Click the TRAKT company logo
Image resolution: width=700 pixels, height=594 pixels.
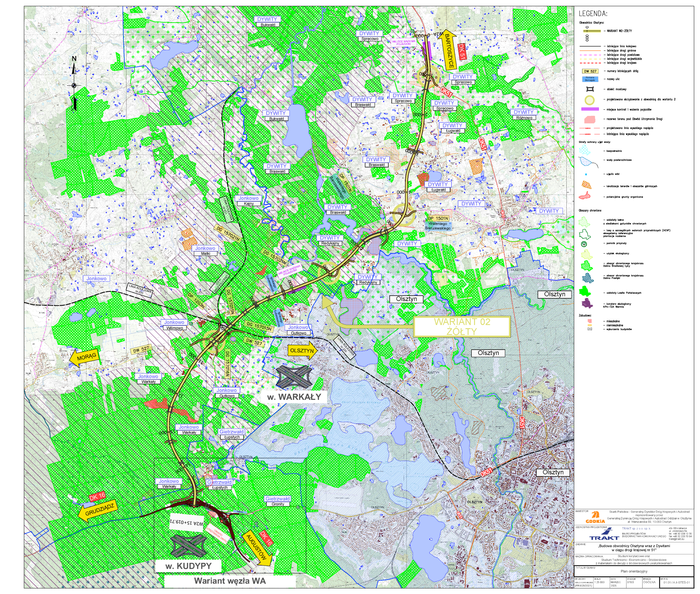coord(604,534)
